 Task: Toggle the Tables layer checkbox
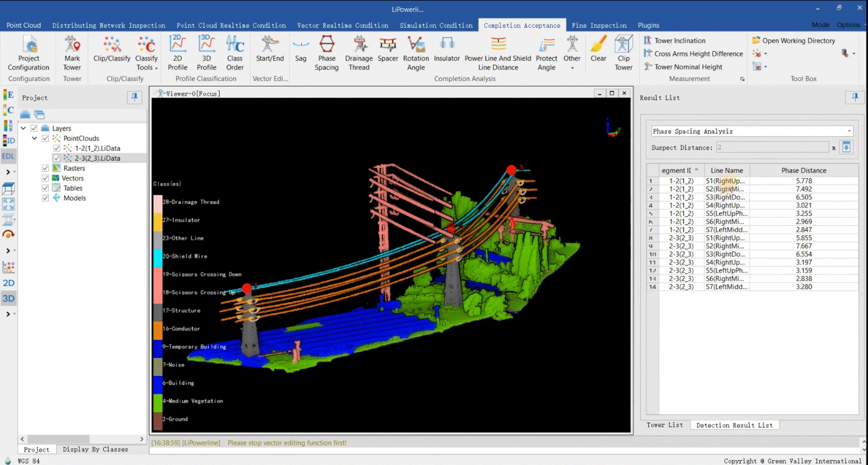45,188
